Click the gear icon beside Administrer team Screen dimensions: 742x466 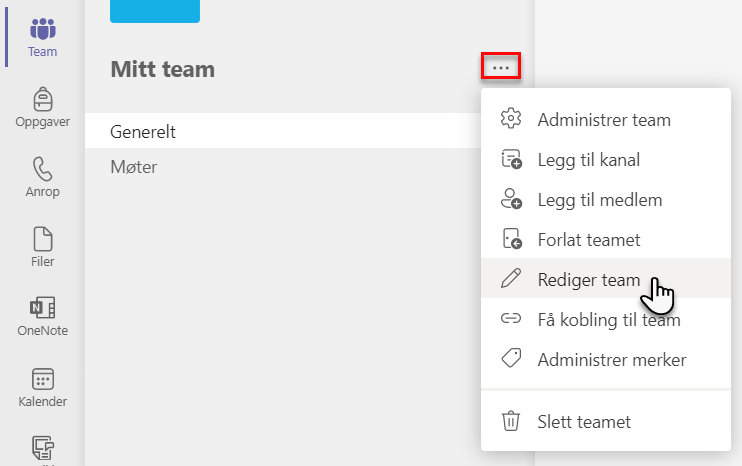point(511,119)
